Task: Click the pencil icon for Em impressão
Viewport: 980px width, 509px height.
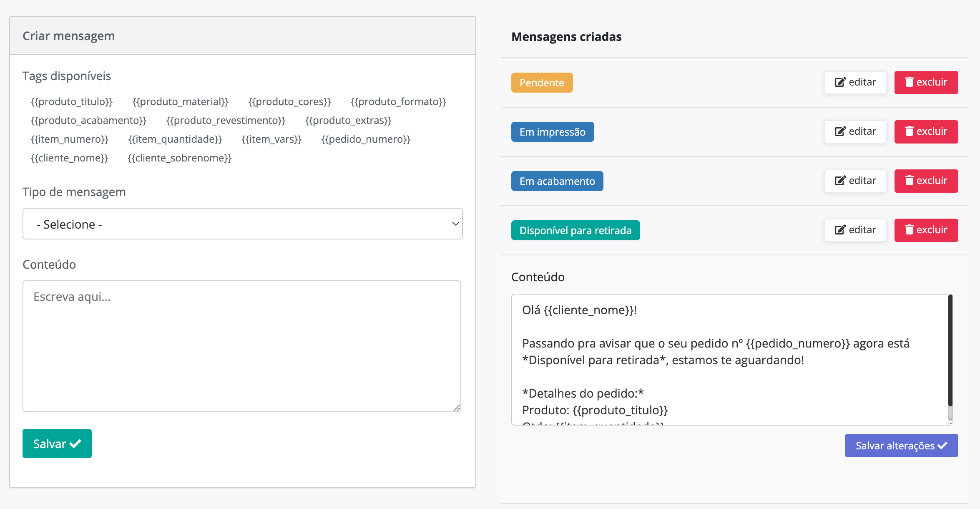Action: tap(840, 131)
